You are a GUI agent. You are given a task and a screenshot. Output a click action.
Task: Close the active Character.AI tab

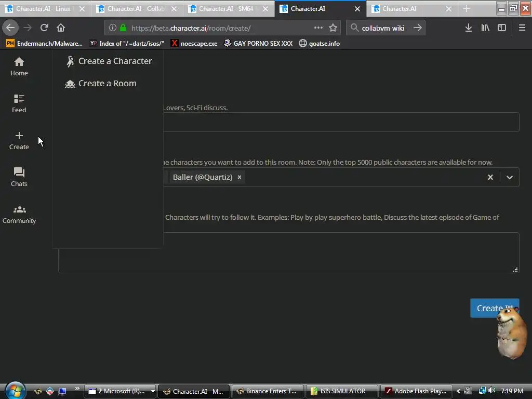coord(357,9)
